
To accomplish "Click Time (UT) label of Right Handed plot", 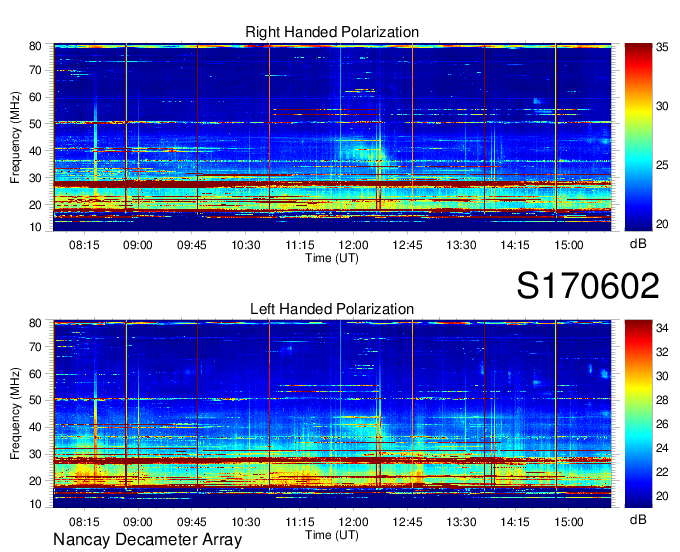I will click(332, 258).
